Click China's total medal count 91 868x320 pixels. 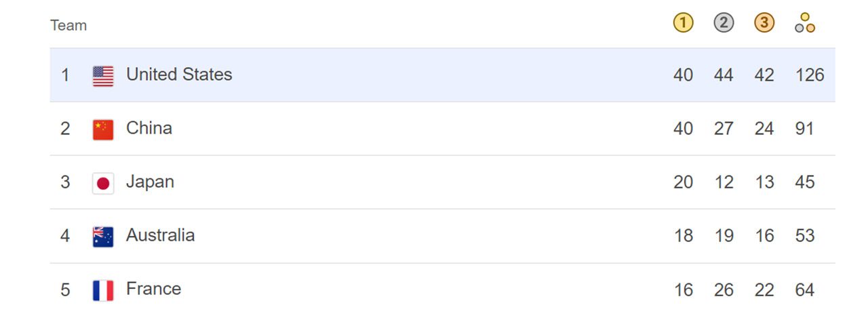[x=804, y=128]
